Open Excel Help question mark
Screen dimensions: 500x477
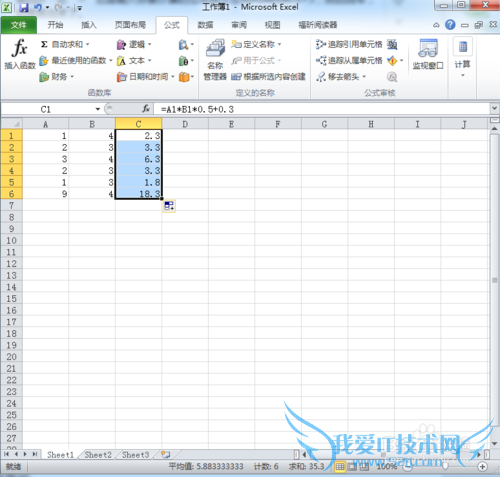click(x=450, y=24)
